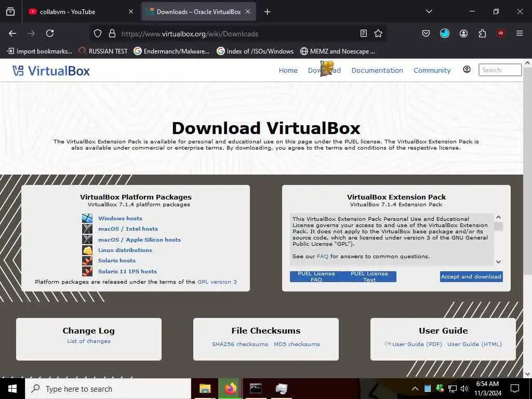Open the Index of /ISOs/Windows bookmark
The width and height of the screenshot is (532, 399).
point(255,51)
